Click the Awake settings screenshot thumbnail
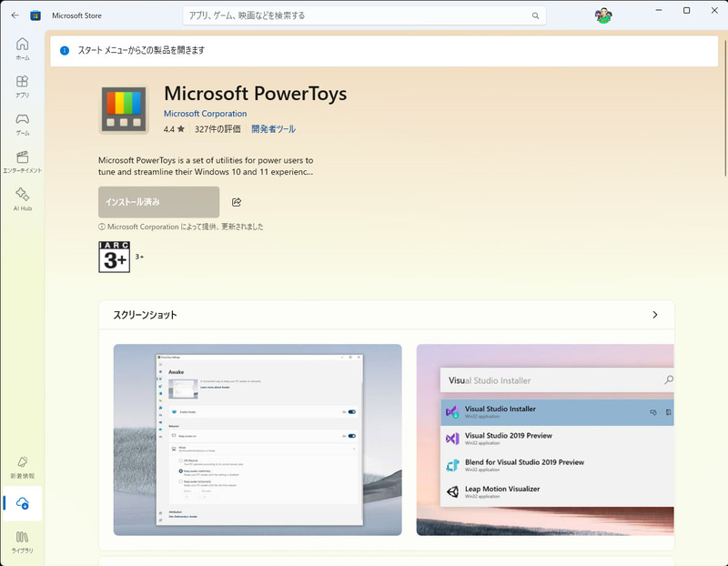 point(257,440)
